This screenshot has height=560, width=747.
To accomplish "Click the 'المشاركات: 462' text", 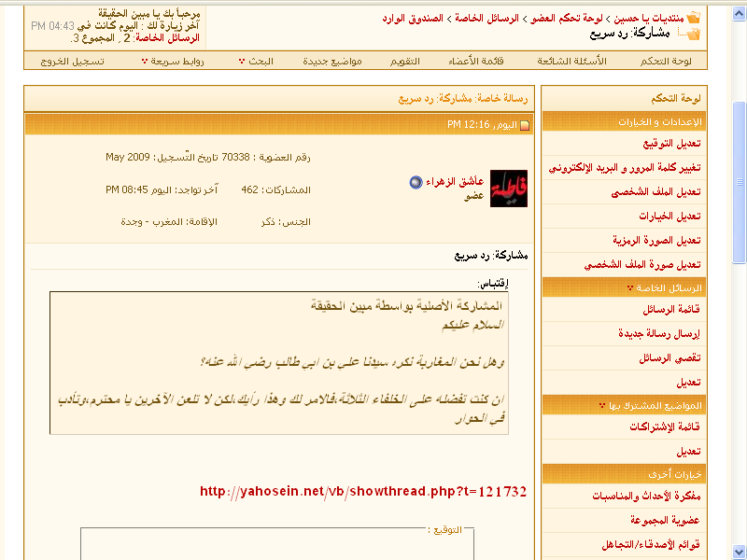I will (x=275, y=190).
